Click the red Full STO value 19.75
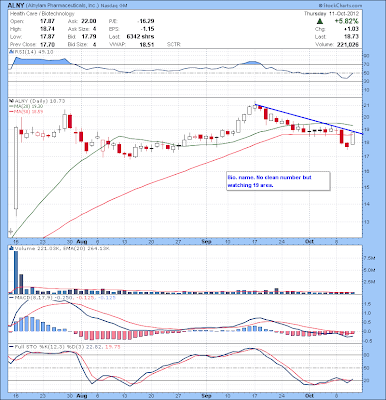The image size is (386, 400). click(x=112, y=347)
